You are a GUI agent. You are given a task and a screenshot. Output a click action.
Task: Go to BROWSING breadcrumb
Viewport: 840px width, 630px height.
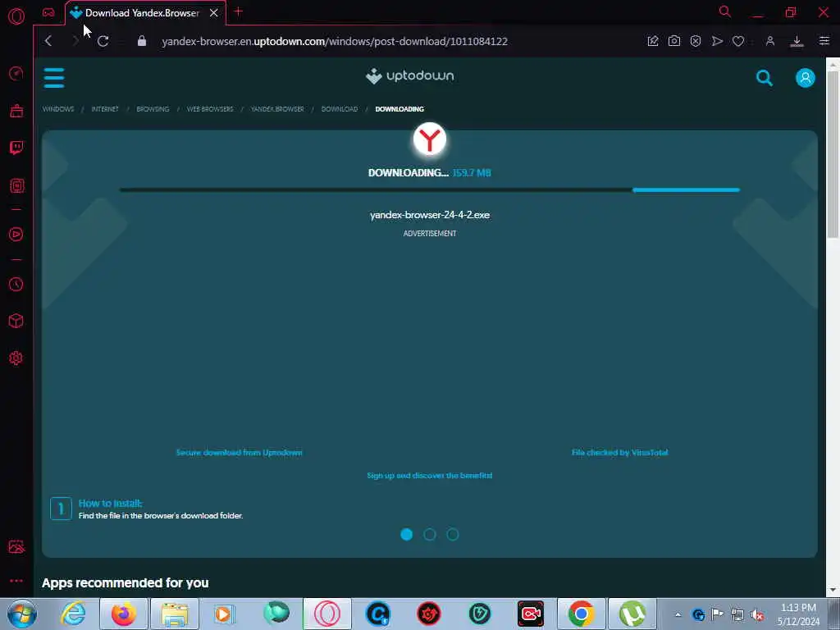pyautogui.click(x=153, y=109)
